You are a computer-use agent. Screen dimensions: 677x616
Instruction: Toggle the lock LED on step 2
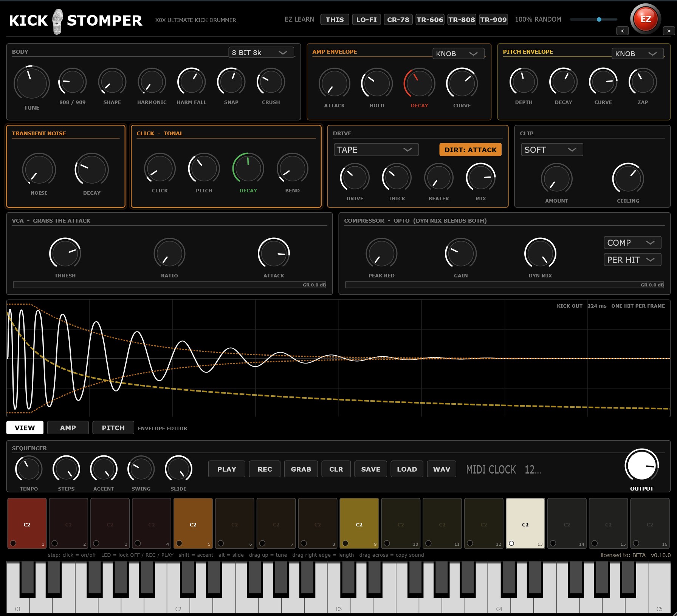pos(55,543)
